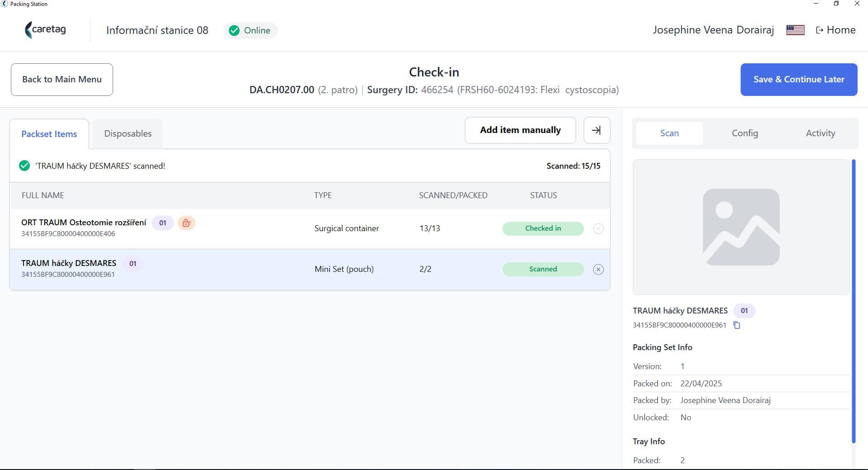This screenshot has width=868, height=470.
Task: Click the item image placeholder thumbnail
Action: pos(741,227)
